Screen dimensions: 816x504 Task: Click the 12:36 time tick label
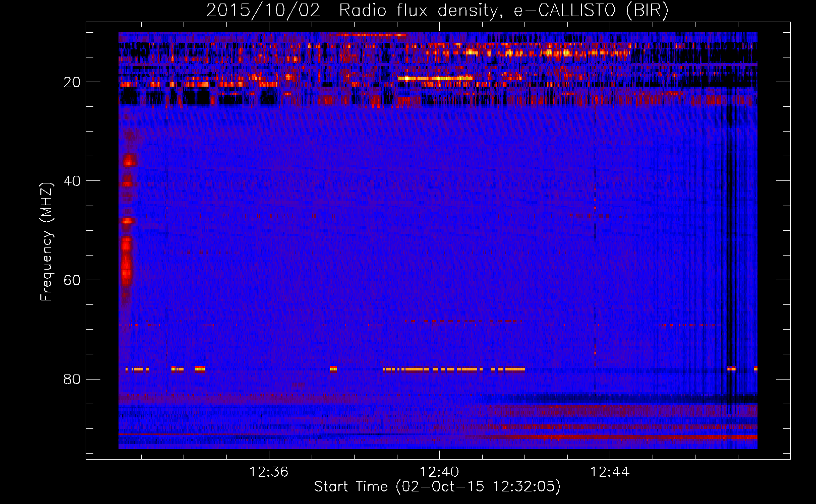coord(269,472)
